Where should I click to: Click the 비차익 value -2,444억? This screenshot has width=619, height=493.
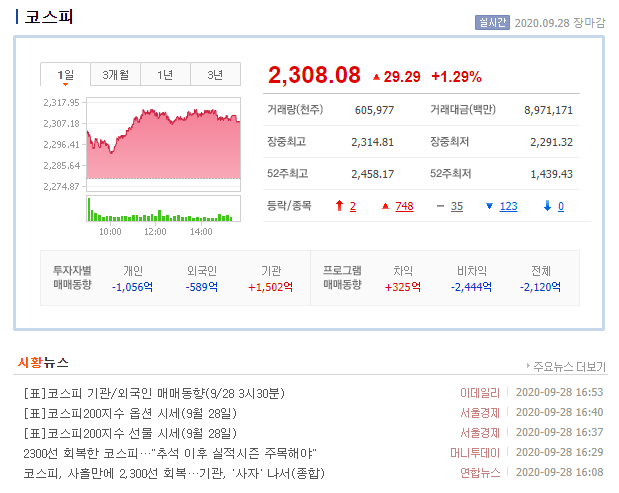471,287
